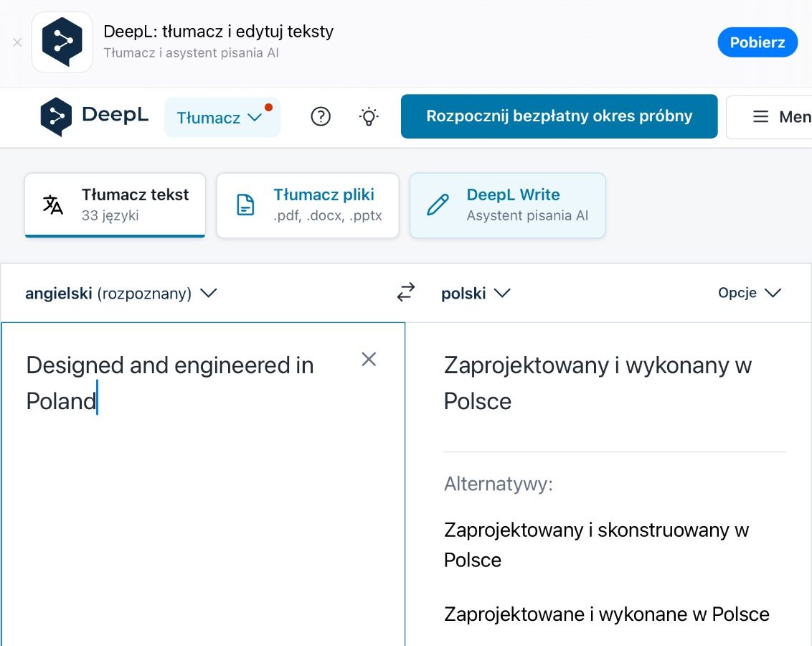Image resolution: width=812 pixels, height=646 pixels.
Task: Open the help question mark icon
Action: tap(321, 116)
